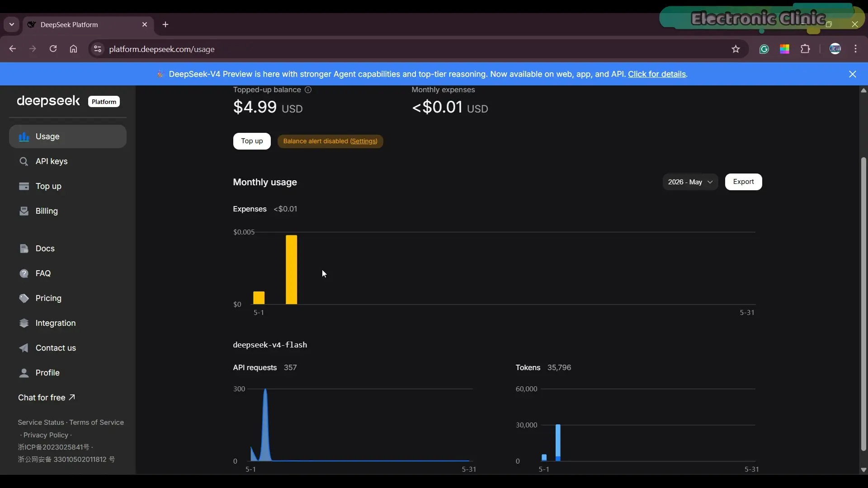Open the Chrome three-dot menu
868x488 pixels.
(856, 49)
